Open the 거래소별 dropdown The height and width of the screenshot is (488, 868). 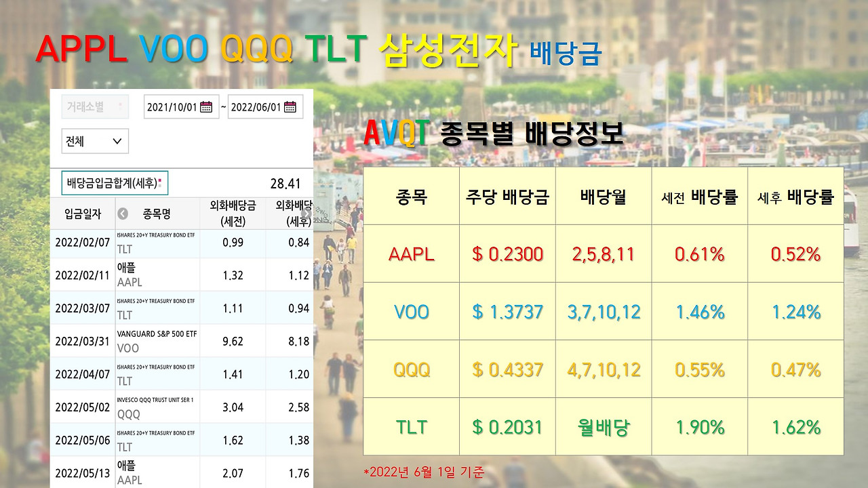coord(95,106)
